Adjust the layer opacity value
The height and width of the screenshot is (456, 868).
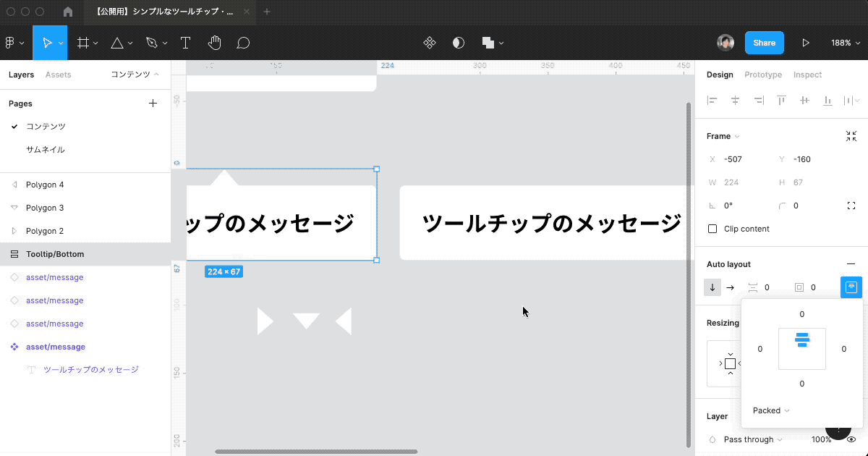pyautogui.click(x=821, y=439)
